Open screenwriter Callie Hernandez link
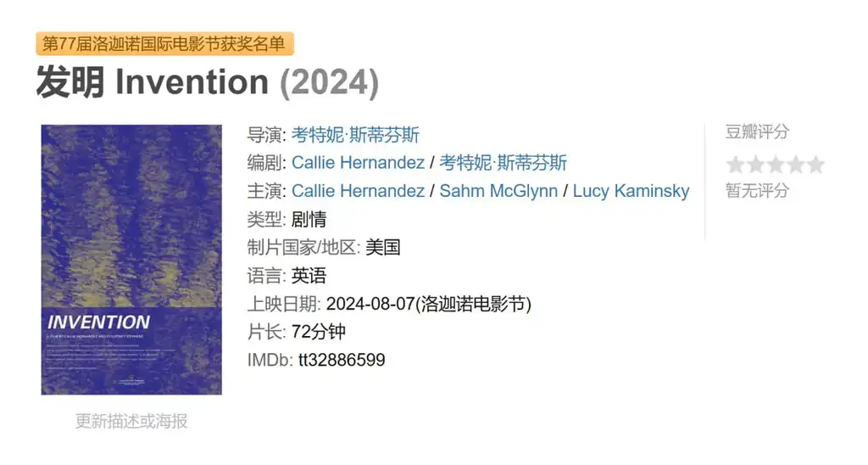Screen dimensions: 868x465 [x=359, y=162]
